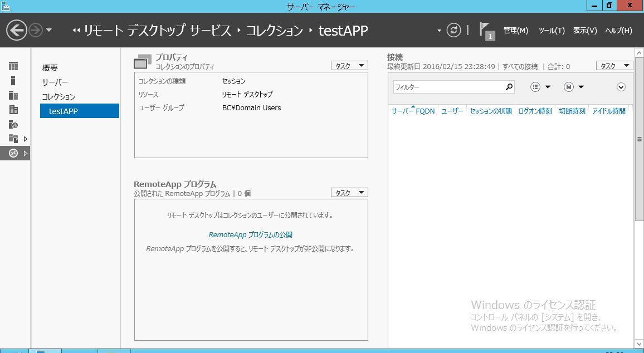Sort by セッションの状態 column
The image size is (644, 353).
click(x=491, y=111)
